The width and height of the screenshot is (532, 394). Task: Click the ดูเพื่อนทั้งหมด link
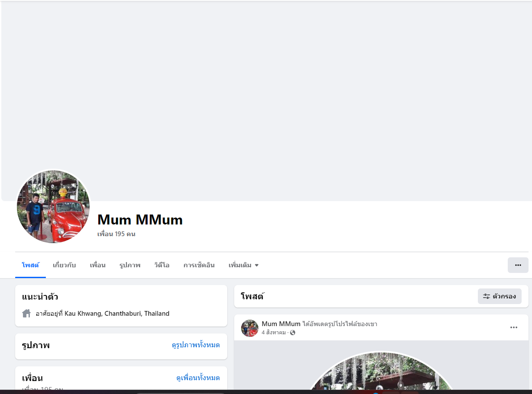pos(198,378)
